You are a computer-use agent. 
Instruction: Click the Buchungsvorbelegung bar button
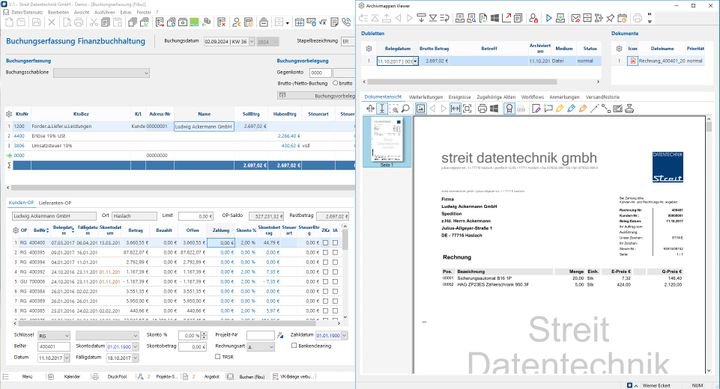[317, 96]
